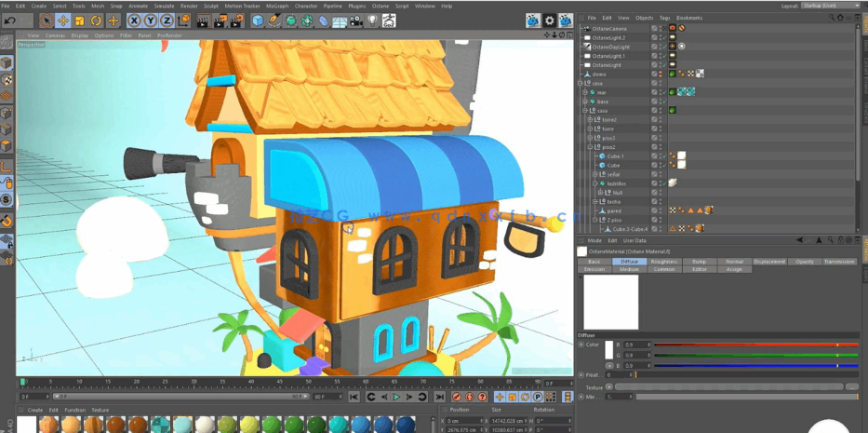Open the MoGraph menu

(277, 6)
